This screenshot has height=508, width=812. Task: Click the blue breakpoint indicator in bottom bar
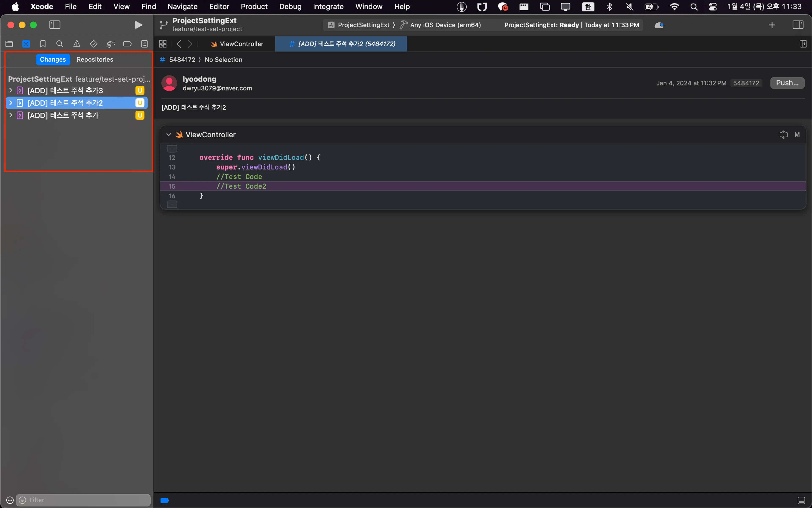pos(165,500)
